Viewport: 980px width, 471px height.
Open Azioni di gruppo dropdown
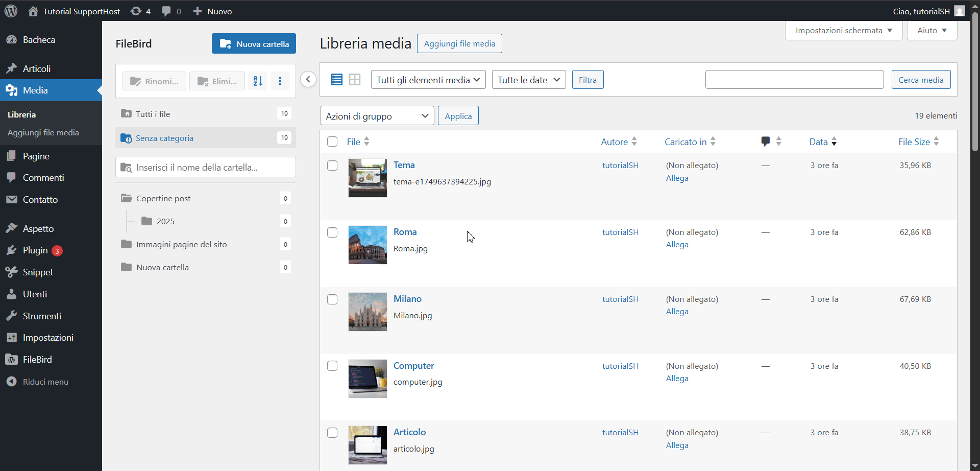pyautogui.click(x=377, y=116)
